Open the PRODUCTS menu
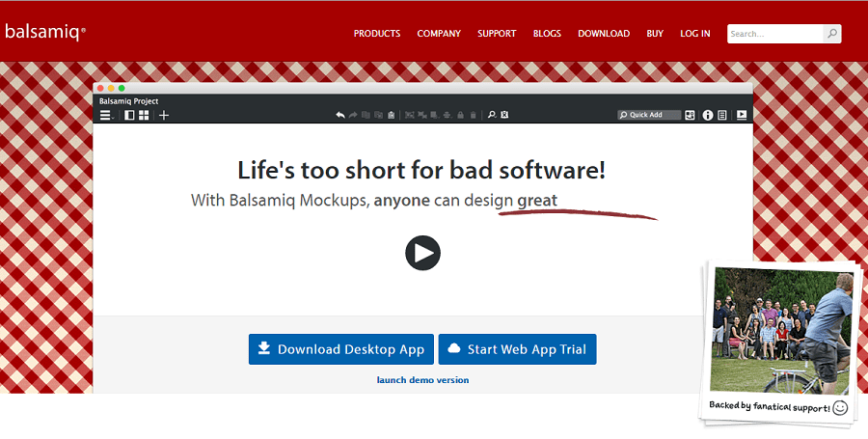The width and height of the screenshot is (868, 439). 377,34
